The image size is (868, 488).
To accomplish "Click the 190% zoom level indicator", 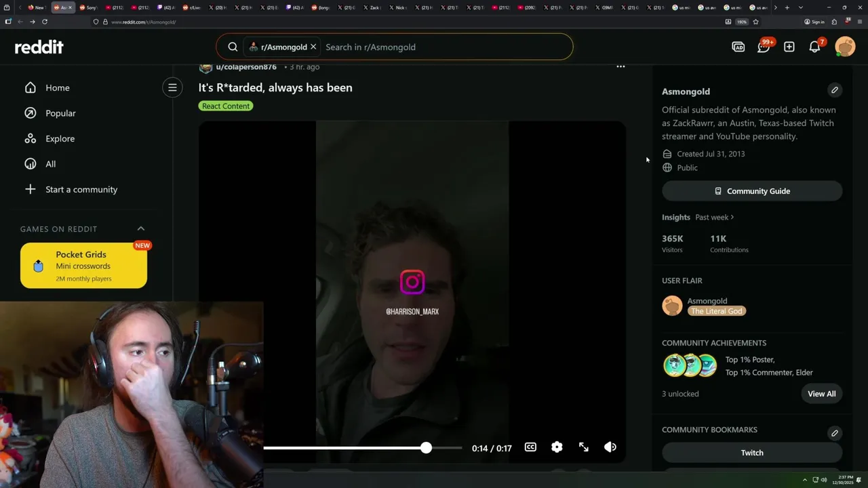I will pyautogui.click(x=742, y=22).
